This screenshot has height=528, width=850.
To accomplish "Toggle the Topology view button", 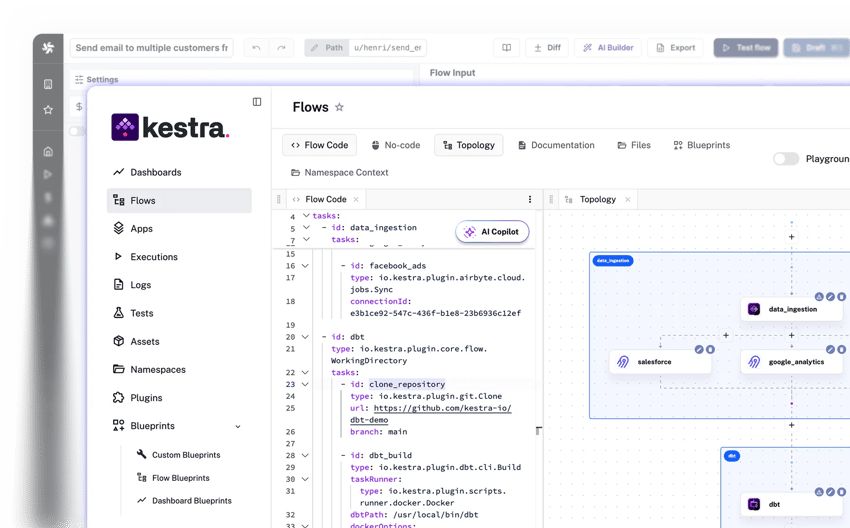I will 468,145.
